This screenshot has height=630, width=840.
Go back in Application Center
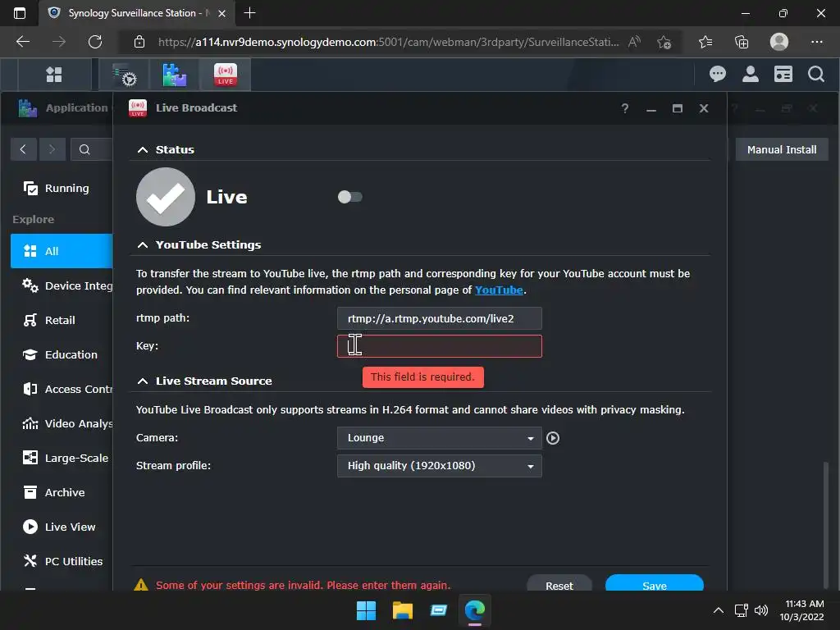(23, 149)
